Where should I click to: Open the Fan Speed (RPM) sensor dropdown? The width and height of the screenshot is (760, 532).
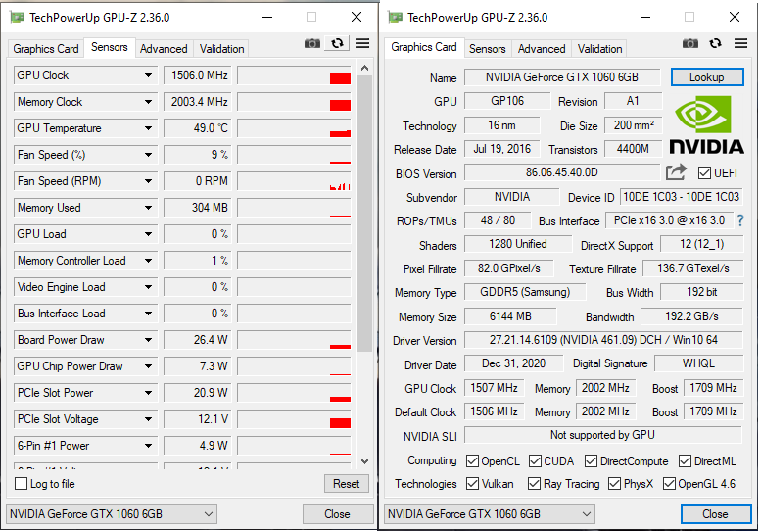tap(148, 181)
